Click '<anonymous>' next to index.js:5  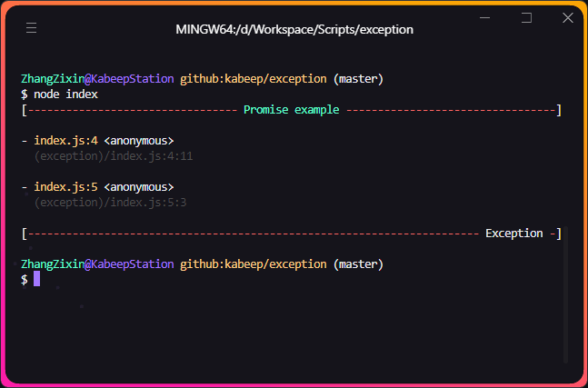pyautogui.click(x=139, y=187)
